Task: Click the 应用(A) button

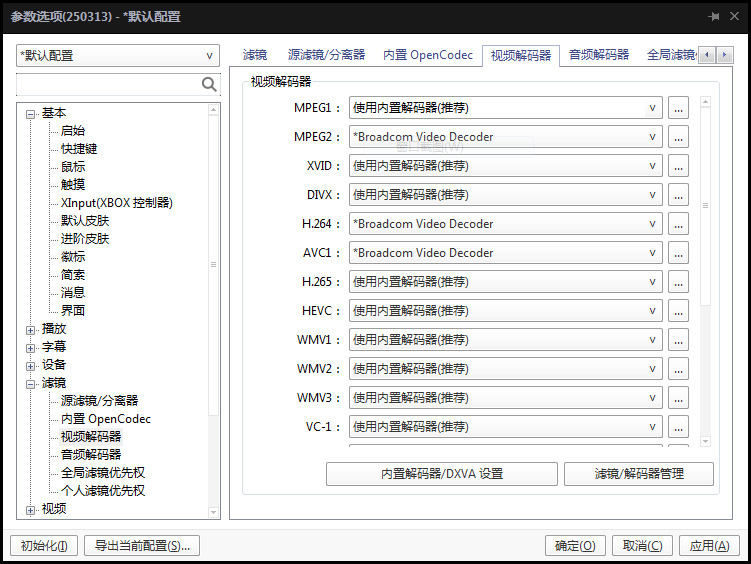Action: 709,545
